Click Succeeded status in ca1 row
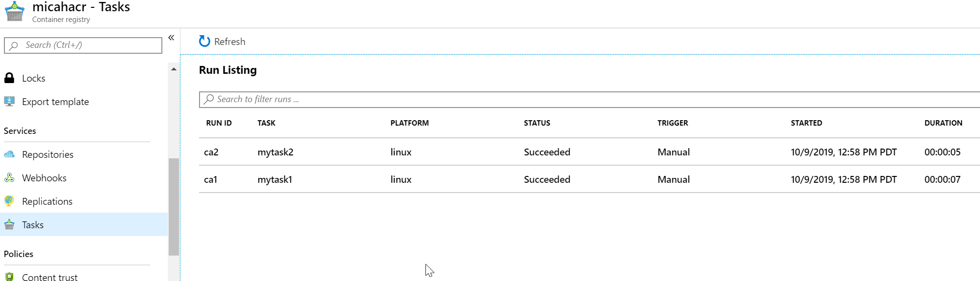Viewport: 980px width, 281px height. pyautogui.click(x=547, y=179)
